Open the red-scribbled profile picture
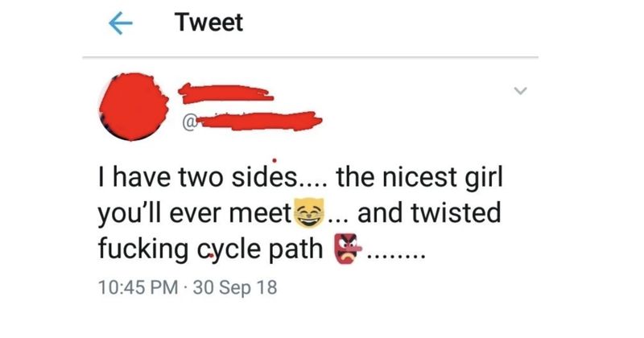Viewport: 644px width, 338px height. click(x=134, y=107)
